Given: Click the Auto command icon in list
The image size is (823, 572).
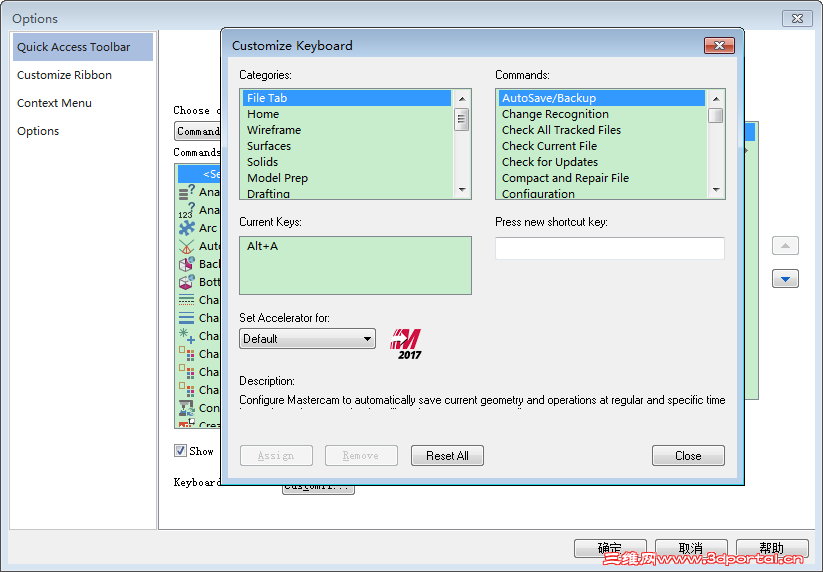Looking at the screenshot, I should (186, 246).
